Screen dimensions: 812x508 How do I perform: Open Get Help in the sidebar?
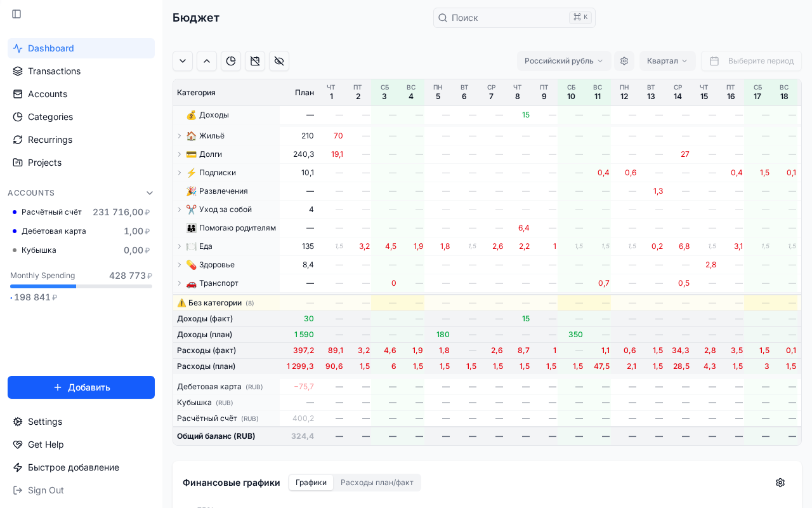pos(46,444)
